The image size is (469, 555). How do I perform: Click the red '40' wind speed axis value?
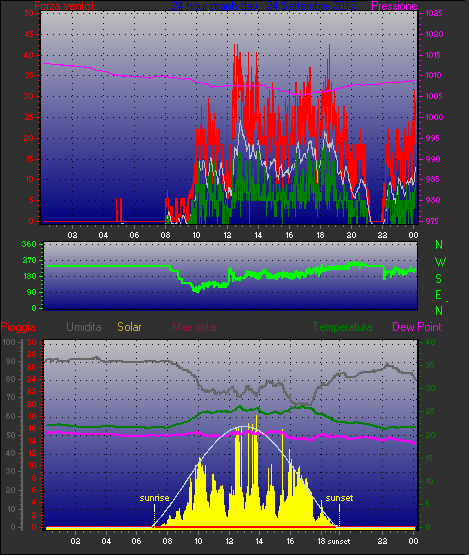click(29, 55)
